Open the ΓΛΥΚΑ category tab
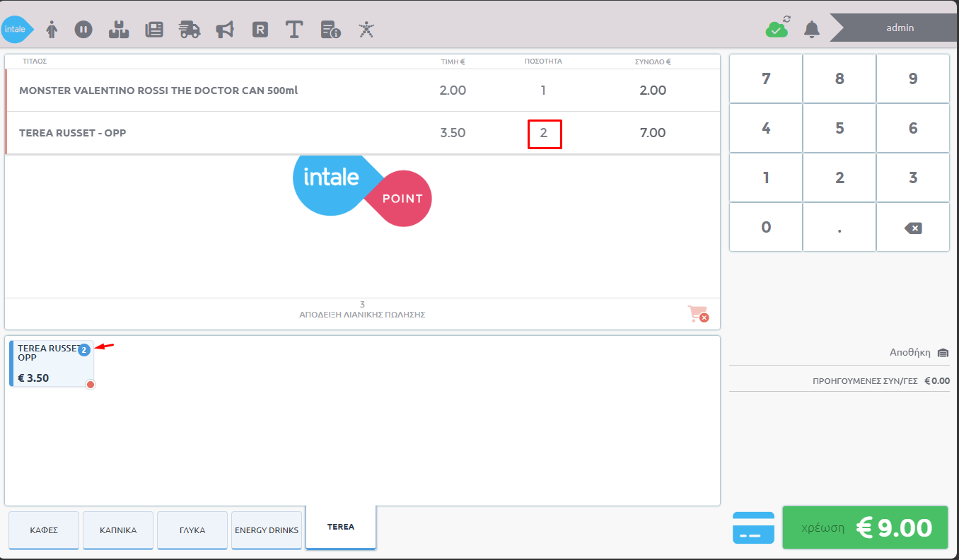The height and width of the screenshot is (560, 959). (x=192, y=530)
